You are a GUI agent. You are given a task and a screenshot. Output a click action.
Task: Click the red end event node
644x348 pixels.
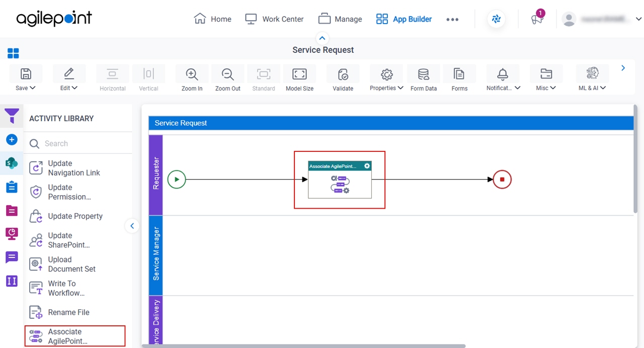pyautogui.click(x=502, y=180)
